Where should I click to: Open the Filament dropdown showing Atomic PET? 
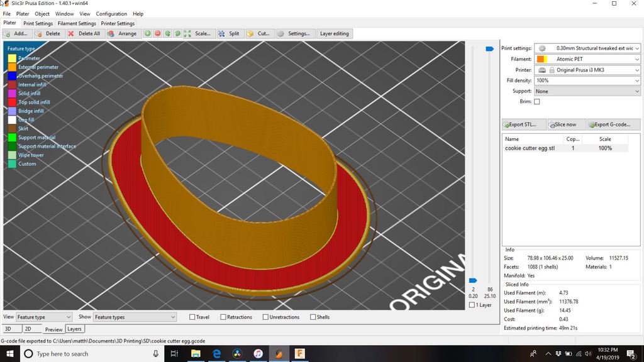tap(587, 59)
